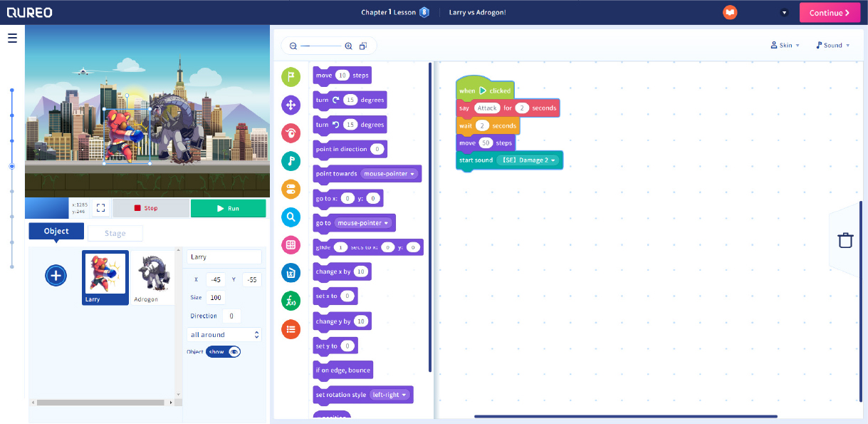
Task: Click the trash can on the code workspace
Action: [845, 240]
